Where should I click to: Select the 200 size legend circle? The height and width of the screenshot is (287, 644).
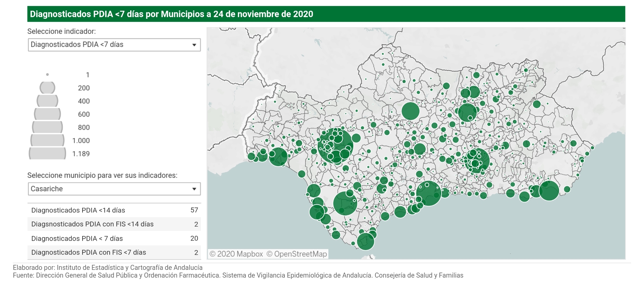(47, 88)
